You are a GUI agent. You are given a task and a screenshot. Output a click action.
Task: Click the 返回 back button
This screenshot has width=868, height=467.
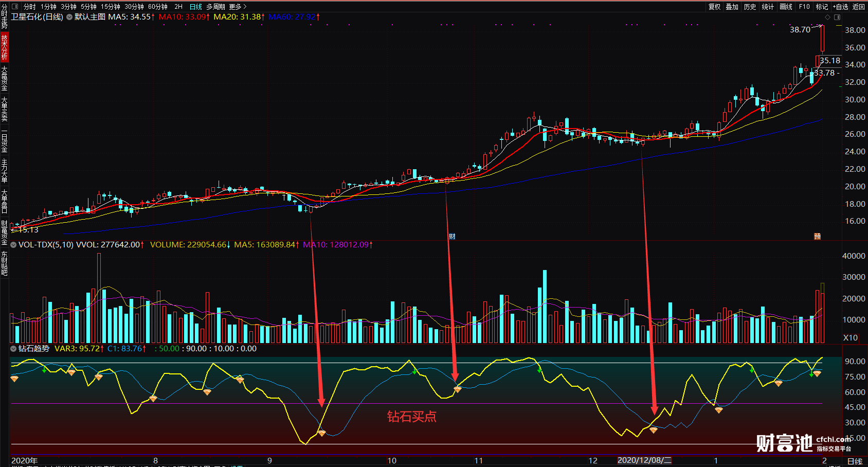(x=858, y=7)
